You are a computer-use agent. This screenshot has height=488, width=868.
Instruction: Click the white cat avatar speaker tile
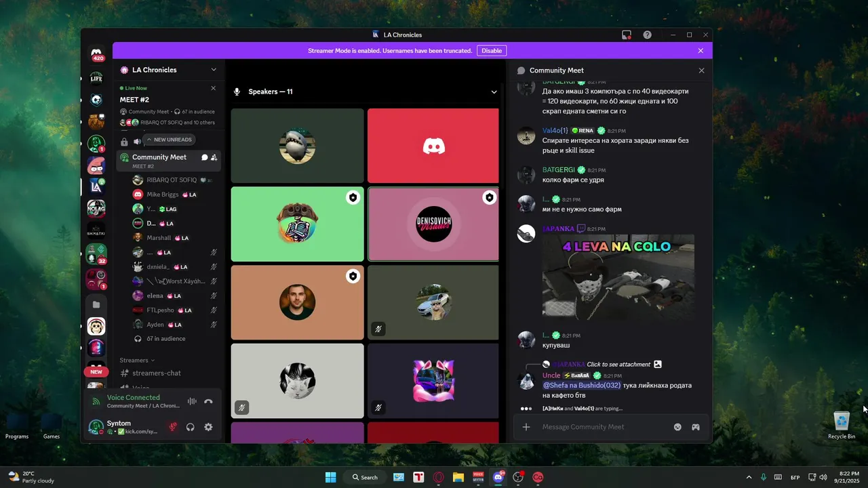coord(297,380)
